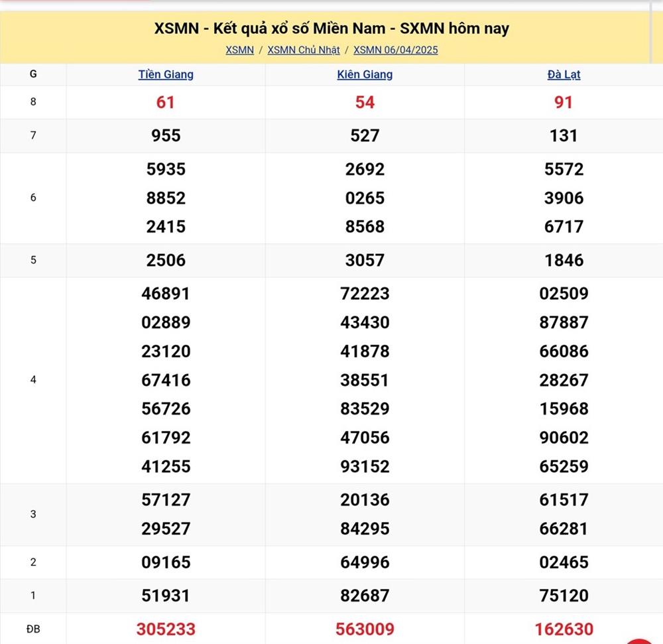Click the red floating button at bottom right
This screenshot has height=644, width=663.
click(x=640, y=639)
